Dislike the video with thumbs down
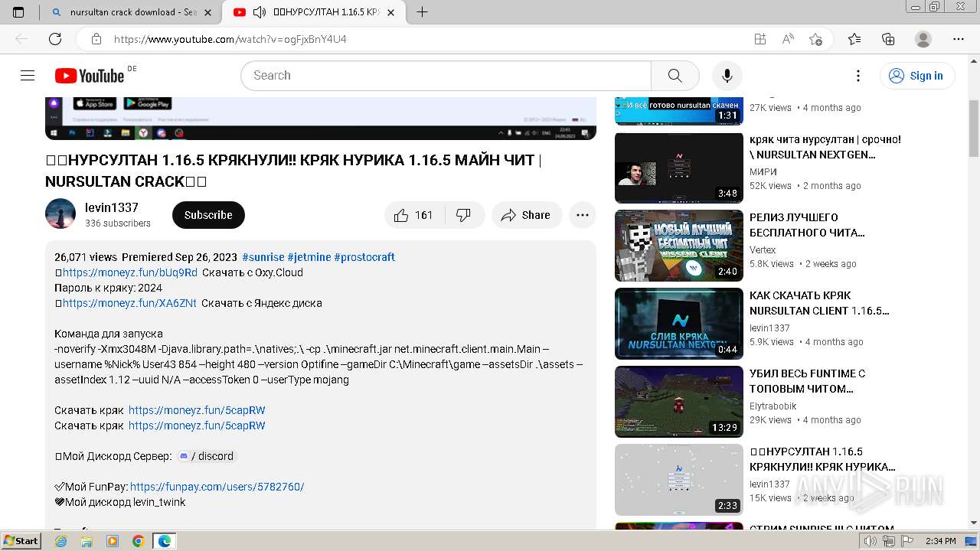 pos(464,215)
